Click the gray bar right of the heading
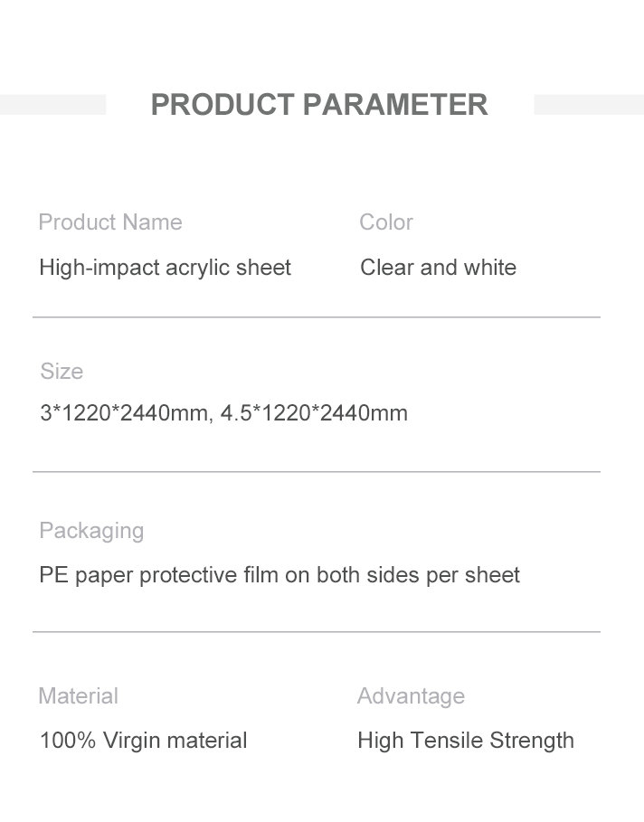This screenshot has width=644, height=822. point(589,104)
